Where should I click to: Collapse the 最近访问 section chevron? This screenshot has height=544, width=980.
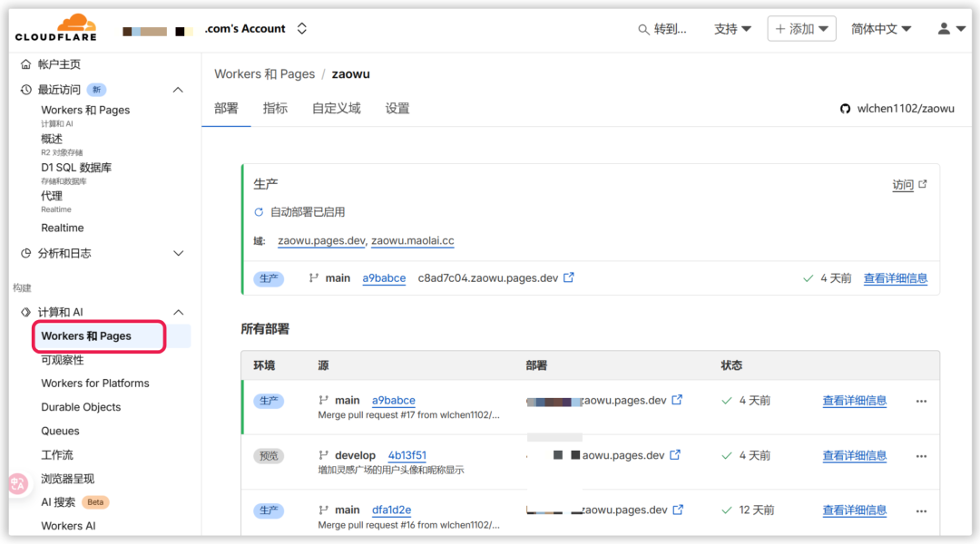point(178,90)
